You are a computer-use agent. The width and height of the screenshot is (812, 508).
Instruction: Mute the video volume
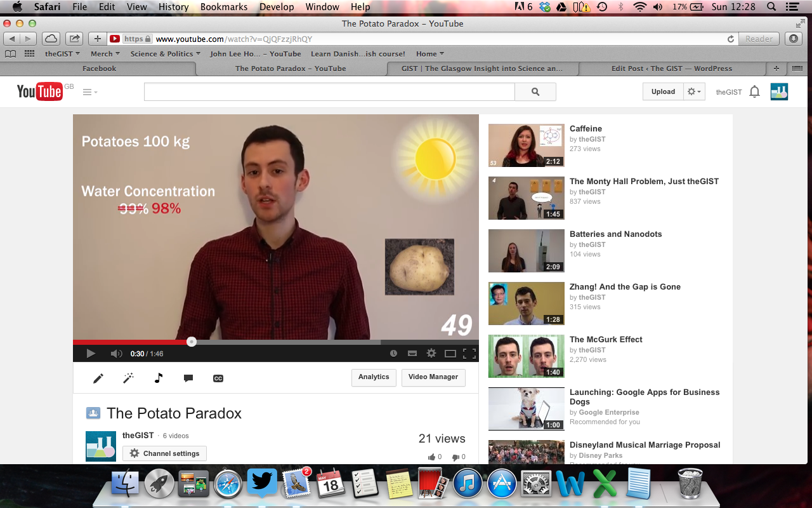point(116,354)
